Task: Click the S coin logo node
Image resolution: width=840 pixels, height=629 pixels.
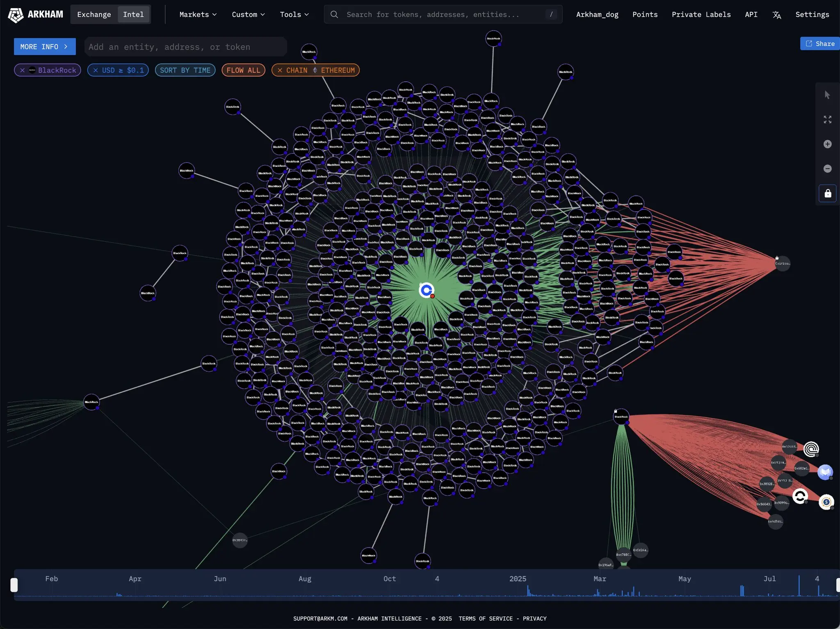Action: pyautogui.click(x=826, y=502)
